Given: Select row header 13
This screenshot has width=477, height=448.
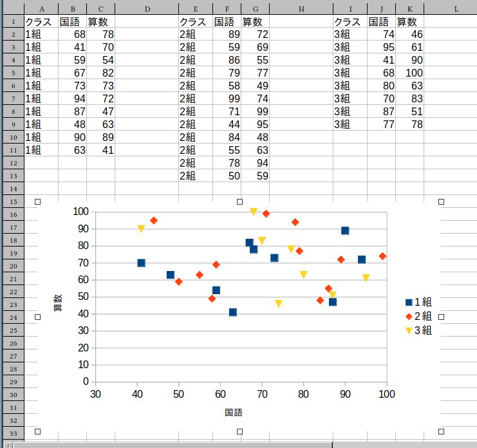Looking at the screenshot, I should point(12,176).
